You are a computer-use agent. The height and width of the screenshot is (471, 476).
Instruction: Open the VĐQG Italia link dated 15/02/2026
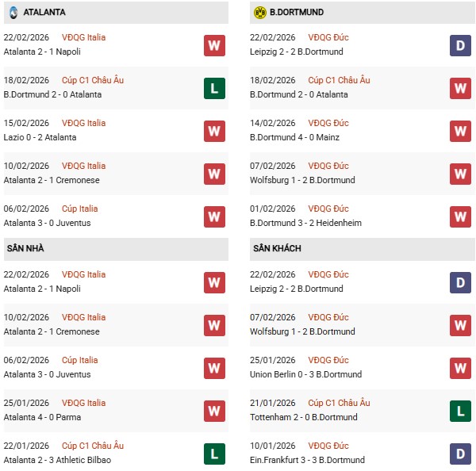[83, 123]
